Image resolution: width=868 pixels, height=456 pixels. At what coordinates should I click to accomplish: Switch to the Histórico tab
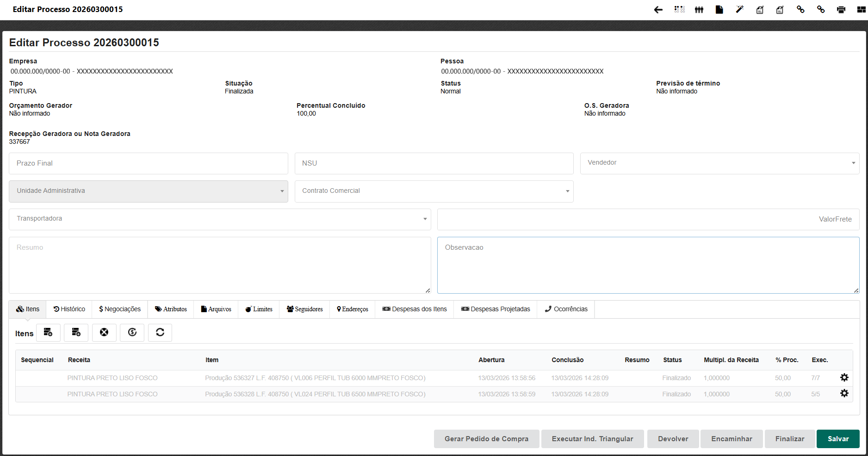(x=69, y=309)
